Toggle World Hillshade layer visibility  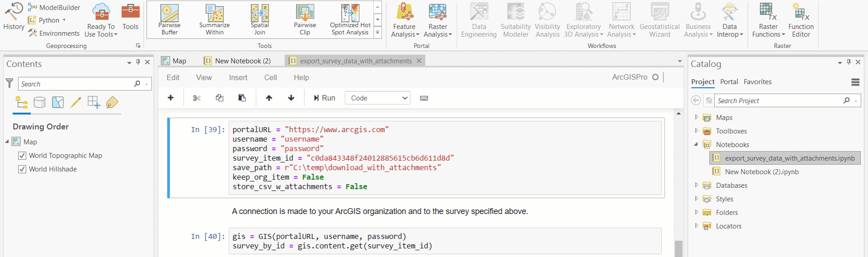[x=22, y=169]
